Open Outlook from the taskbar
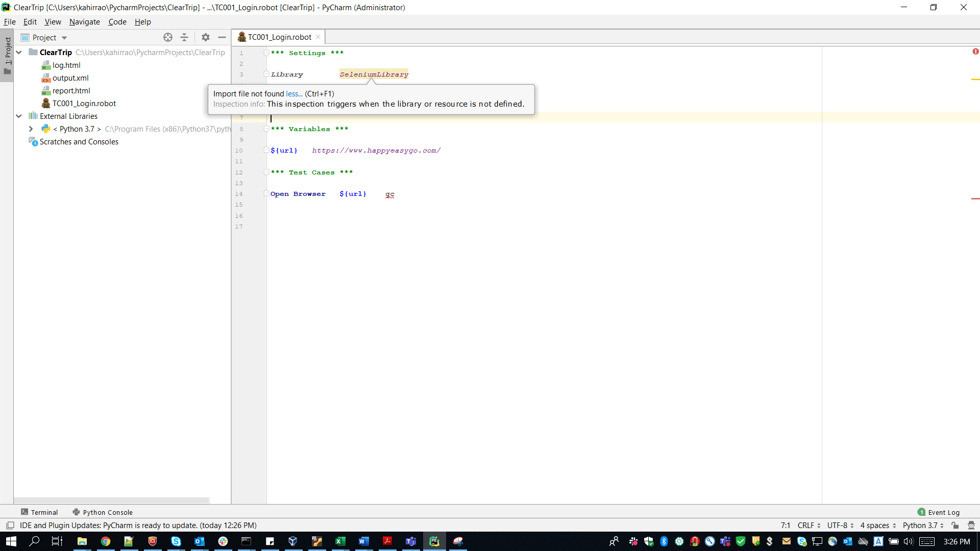This screenshot has width=980, height=551. coord(200,541)
